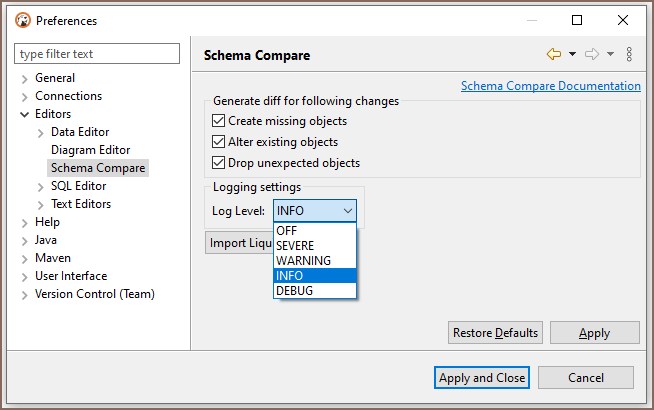Click the forward navigation arrow icon
This screenshot has height=410, width=654.
coord(592,54)
